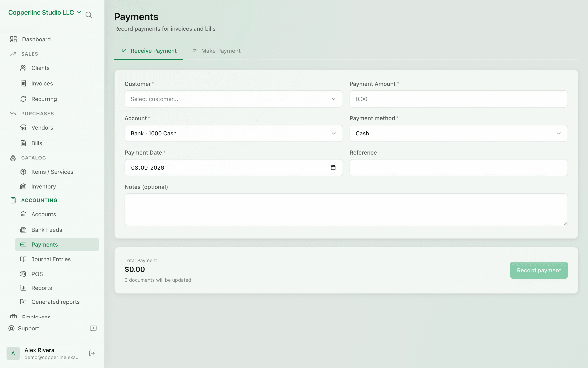Click into the Notes text area
The height and width of the screenshot is (368, 588).
[346, 210]
